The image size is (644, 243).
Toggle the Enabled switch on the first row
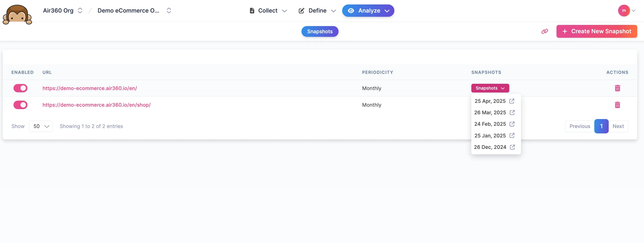(20, 88)
